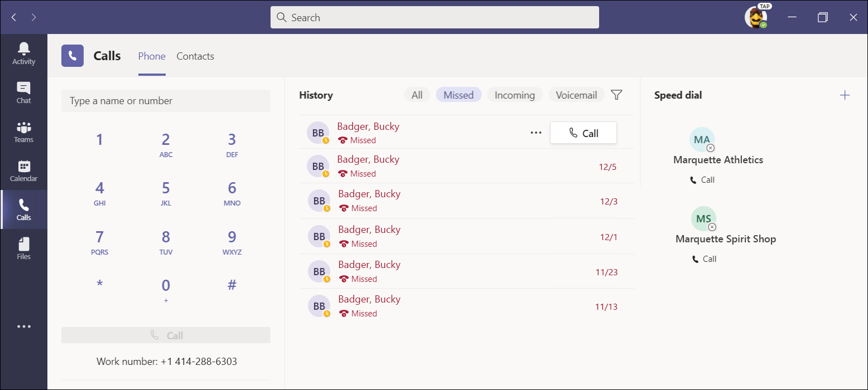
Task: Go to Teams in sidebar
Action: click(23, 131)
